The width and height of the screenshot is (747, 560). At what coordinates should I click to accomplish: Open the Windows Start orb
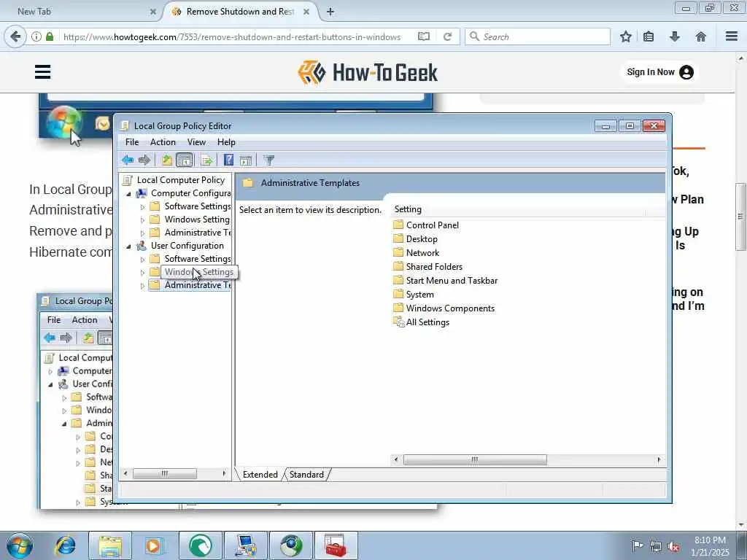[x=20, y=545]
